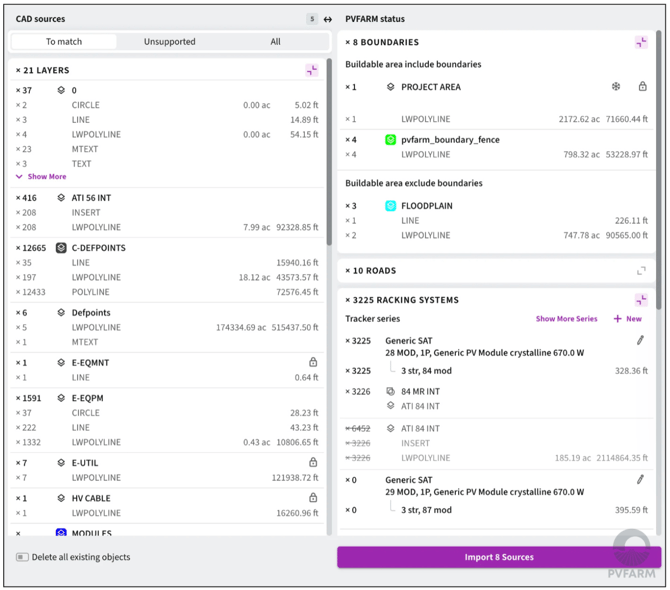
Task: Select the pvfarm_boundary_fence boundary name
Action: pos(450,140)
